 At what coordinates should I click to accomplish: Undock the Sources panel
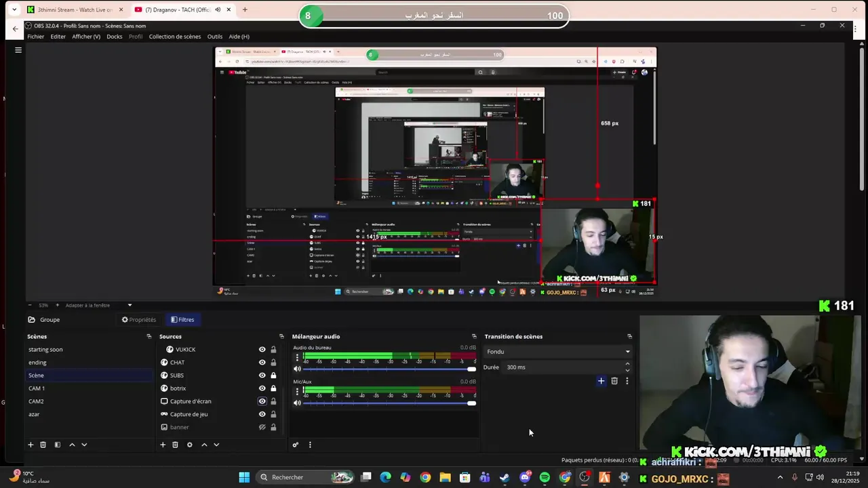pyautogui.click(x=281, y=336)
